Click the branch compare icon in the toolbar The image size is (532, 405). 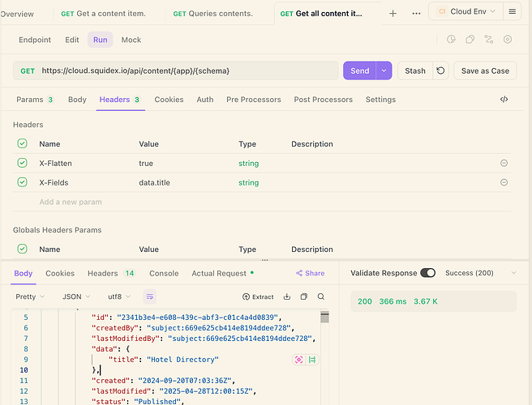click(x=488, y=40)
